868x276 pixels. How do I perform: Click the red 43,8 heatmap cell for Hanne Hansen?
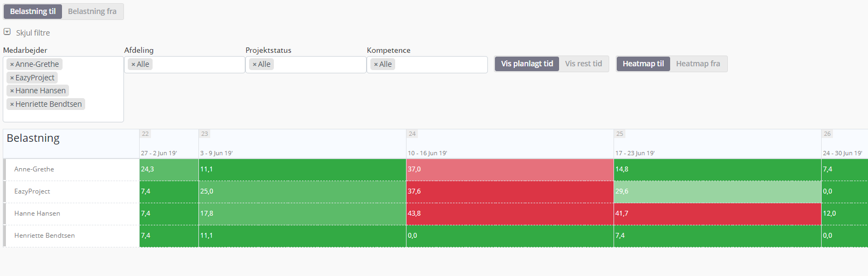509,213
